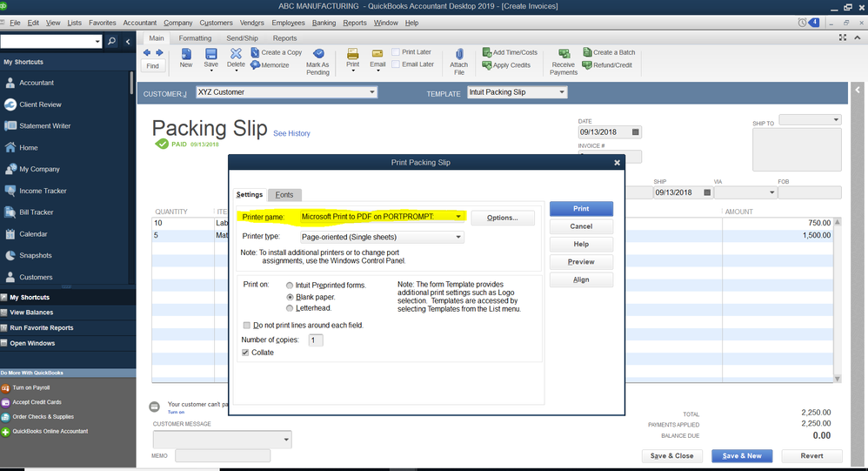The width and height of the screenshot is (868, 471).
Task: Click the Delete icon in the ribbon
Action: 236,53
